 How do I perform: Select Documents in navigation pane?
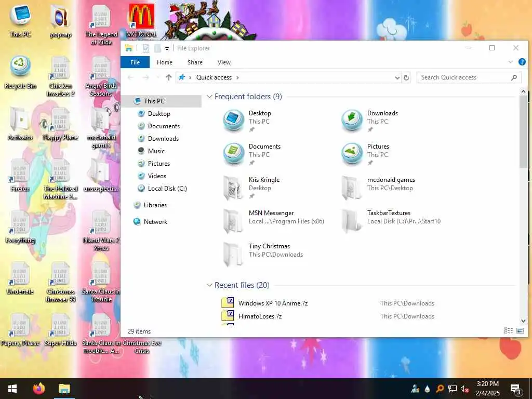[164, 126]
